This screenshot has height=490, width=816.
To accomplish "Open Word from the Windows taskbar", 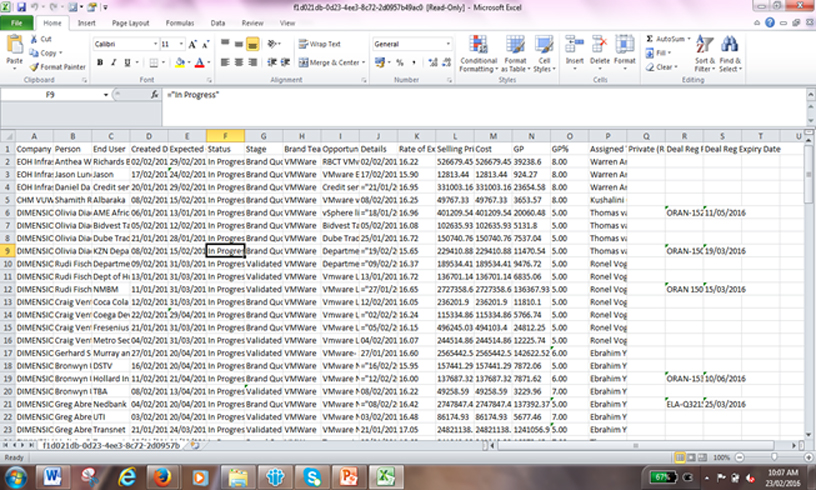I will [x=53, y=476].
